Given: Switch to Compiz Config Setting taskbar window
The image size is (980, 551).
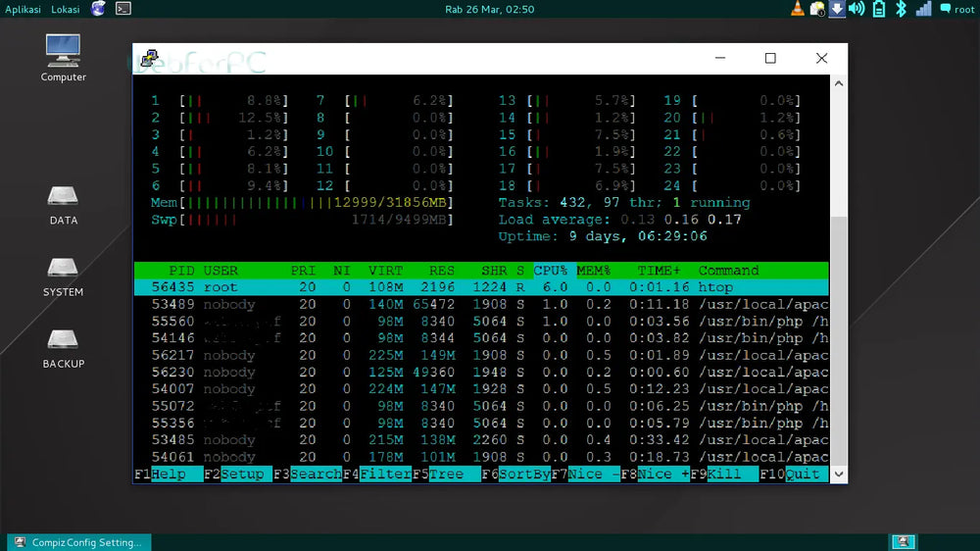Looking at the screenshot, I should click(79, 542).
